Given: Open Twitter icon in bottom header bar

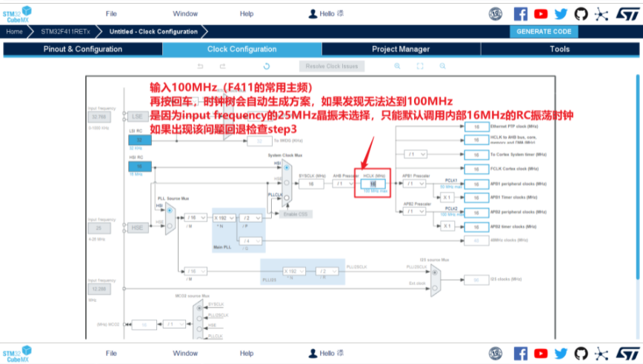Looking at the screenshot, I should pos(561,354).
